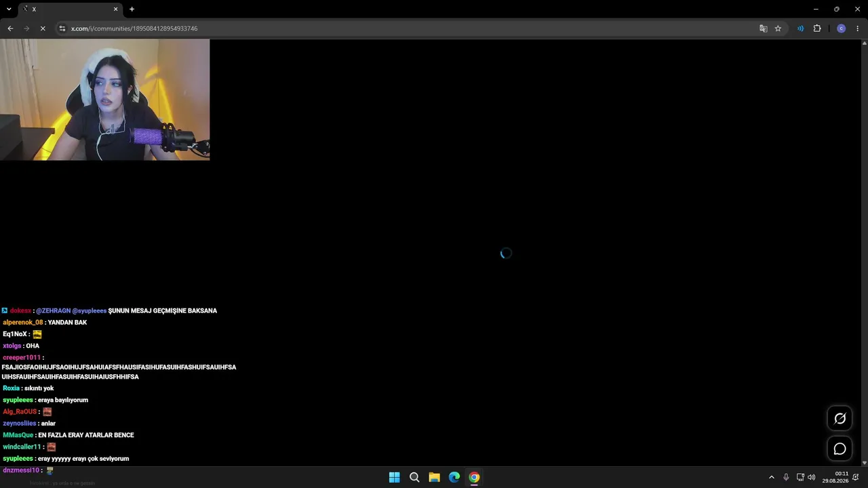Open the microphone tray icon

786,477
